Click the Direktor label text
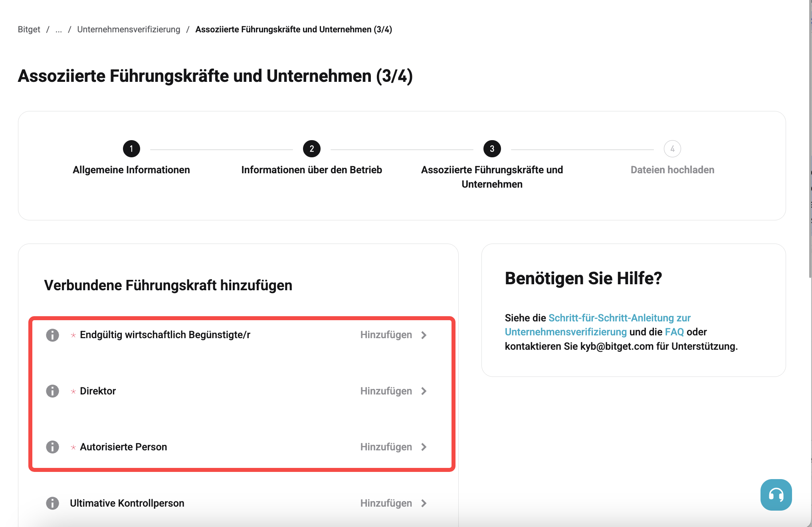Screen dimensions: 812x527 click(x=98, y=391)
